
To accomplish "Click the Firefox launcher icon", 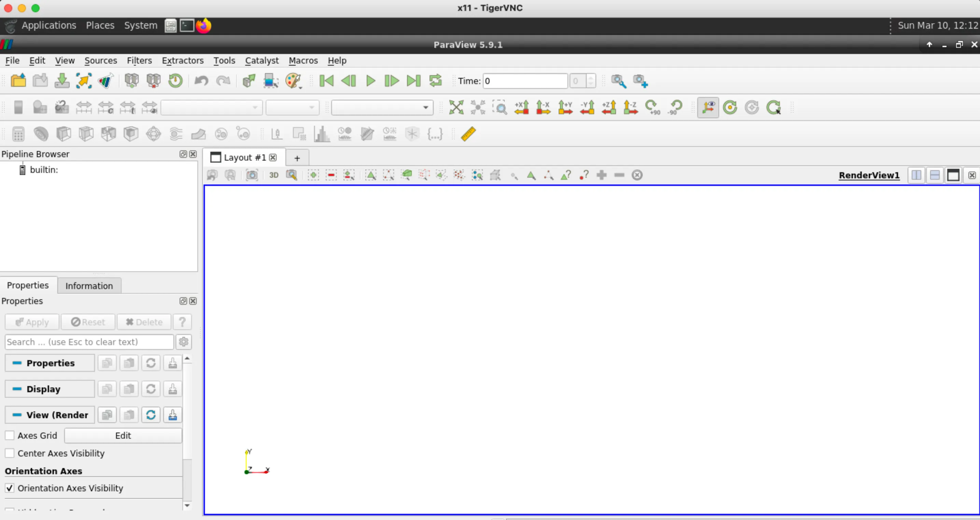I will coord(204,26).
